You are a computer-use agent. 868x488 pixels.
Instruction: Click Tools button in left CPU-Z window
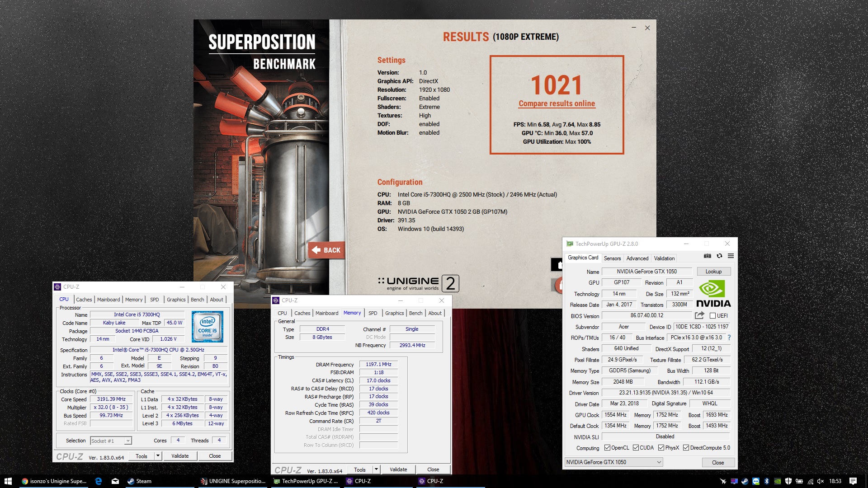[x=142, y=456]
